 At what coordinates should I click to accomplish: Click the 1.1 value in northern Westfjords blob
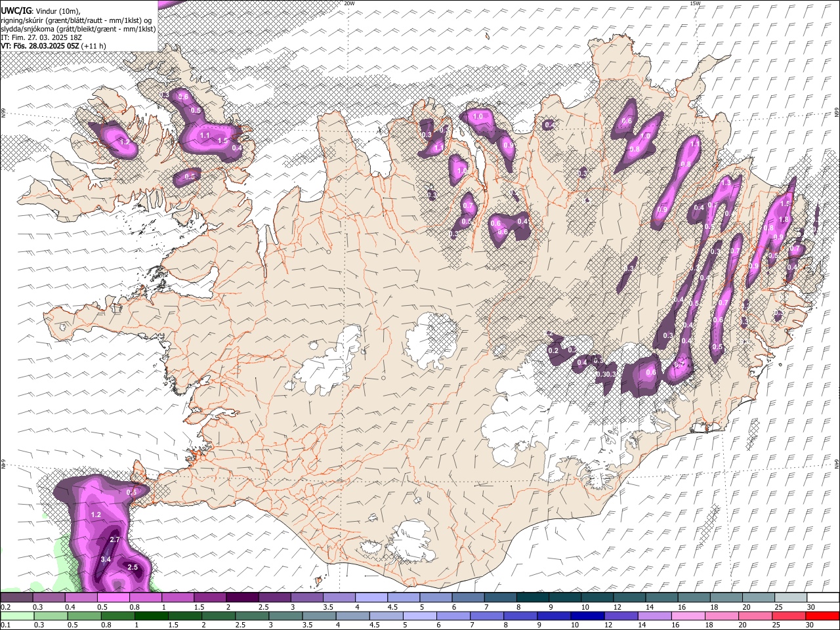point(204,136)
